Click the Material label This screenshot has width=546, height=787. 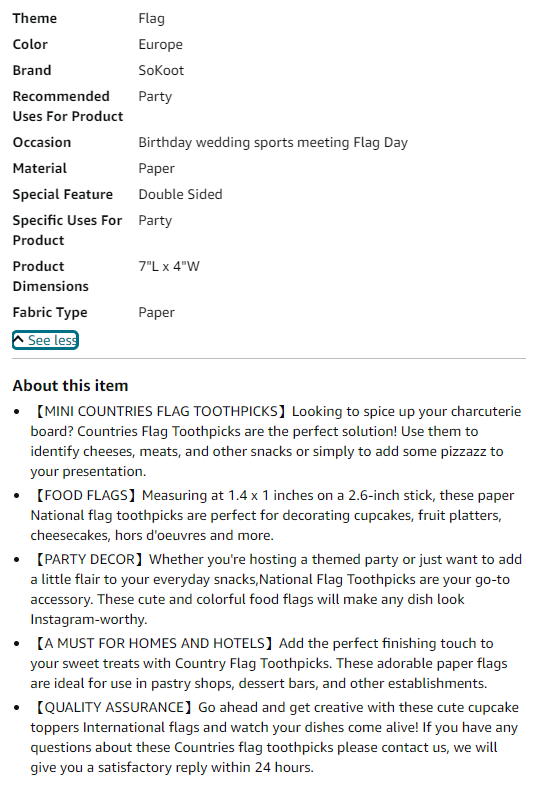[x=40, y=169]
